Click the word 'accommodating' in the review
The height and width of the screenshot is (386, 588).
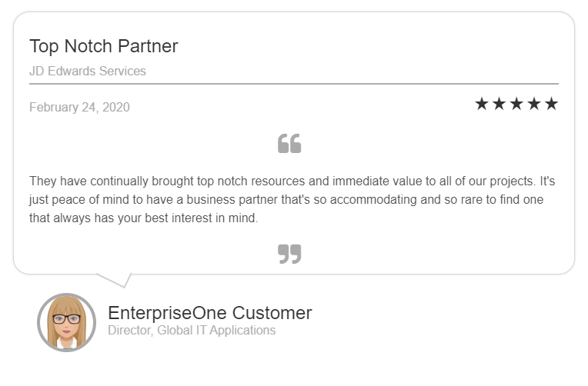[x=373, y=199]
